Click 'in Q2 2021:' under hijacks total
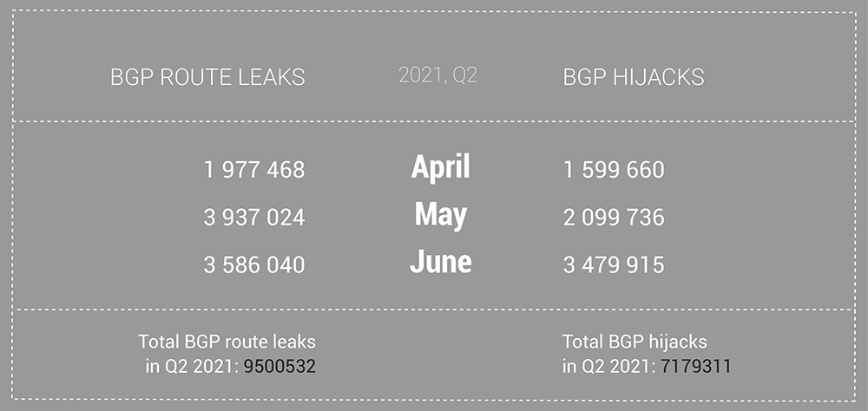 609,366
